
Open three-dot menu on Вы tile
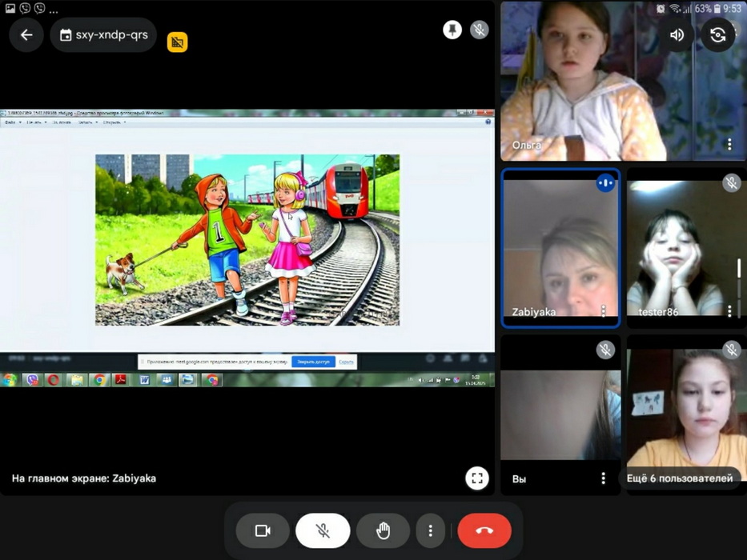pos(603,478)
